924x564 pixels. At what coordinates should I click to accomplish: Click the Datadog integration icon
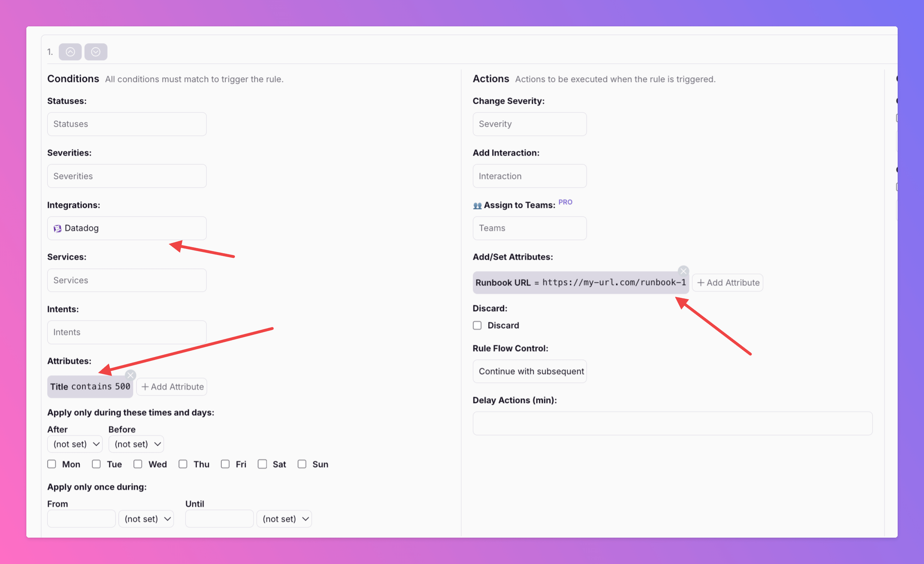[57, 229]
